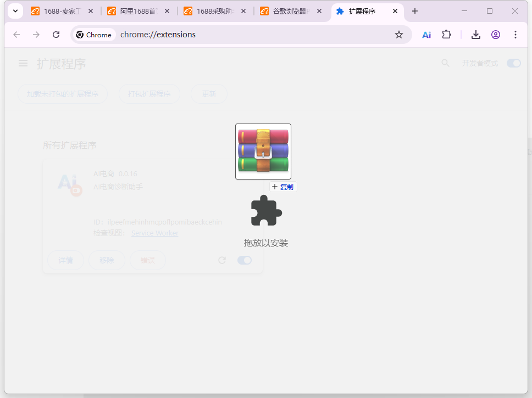
Task: Open the Service Worker link
Action: [154, 233]
